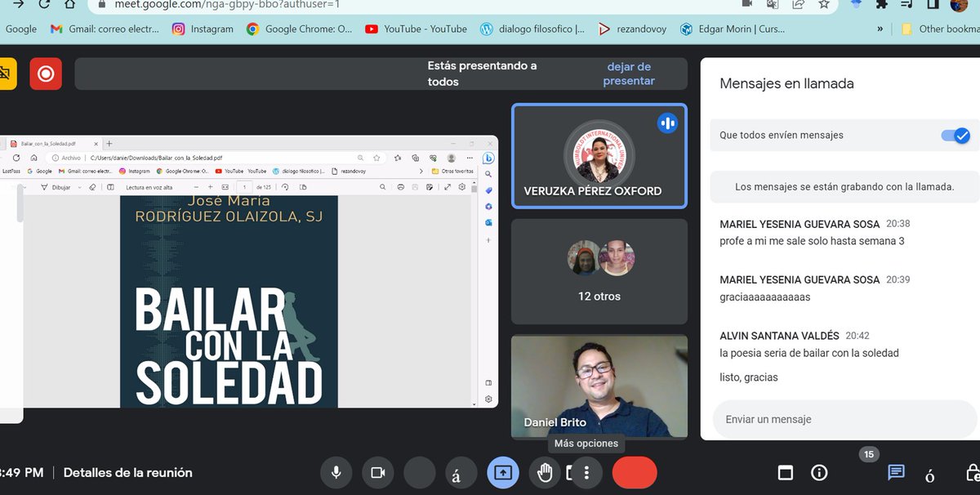Open the Google bookmark
980x495 pixels.
pos(20,29)
